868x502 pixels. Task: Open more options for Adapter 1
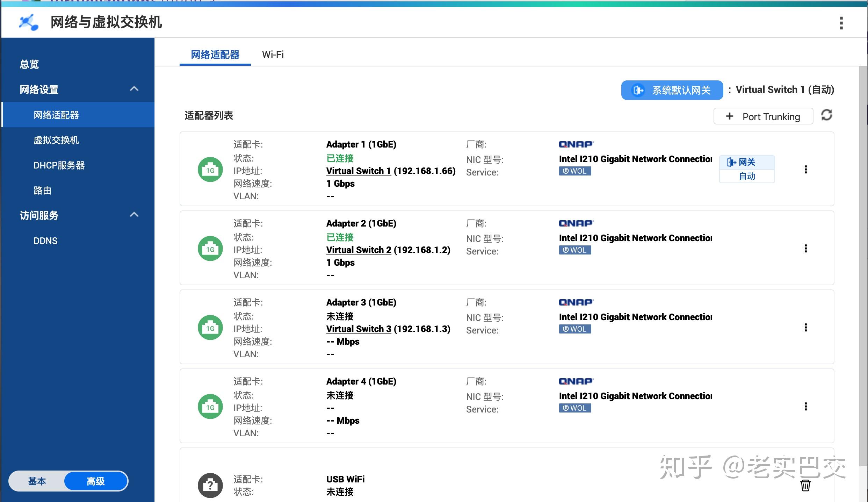(806, 170)
